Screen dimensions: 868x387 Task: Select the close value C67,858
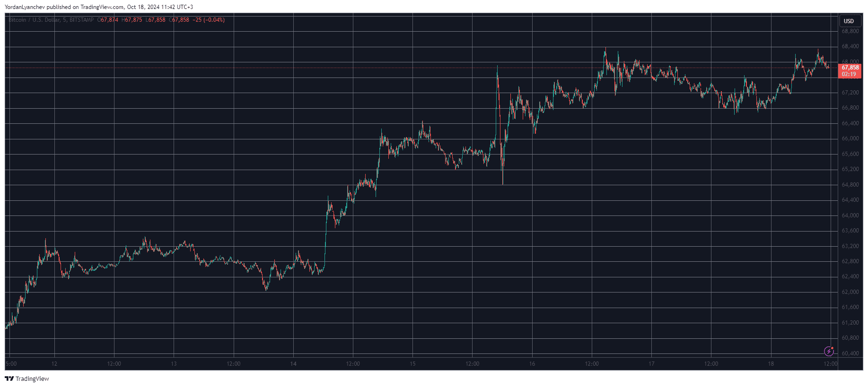[x=179, y=20]
